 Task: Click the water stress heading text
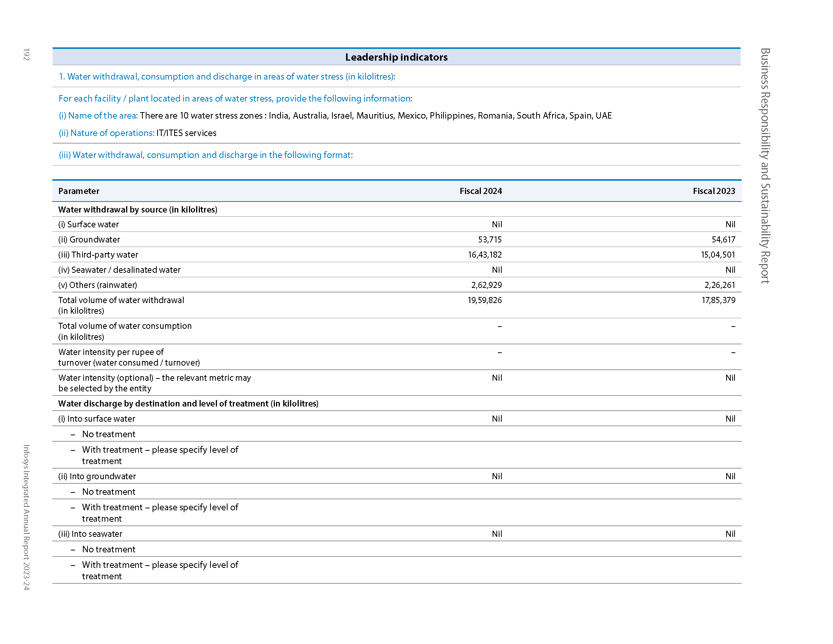pos(227,77)
